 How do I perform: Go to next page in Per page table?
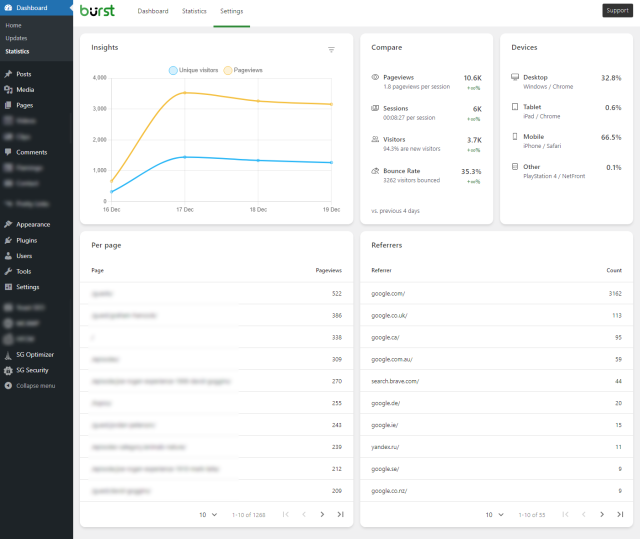[x=322, y=514]
